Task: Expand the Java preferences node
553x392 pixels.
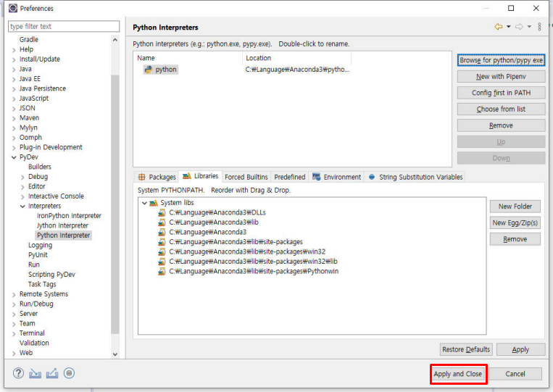Action: coord(14,70)
